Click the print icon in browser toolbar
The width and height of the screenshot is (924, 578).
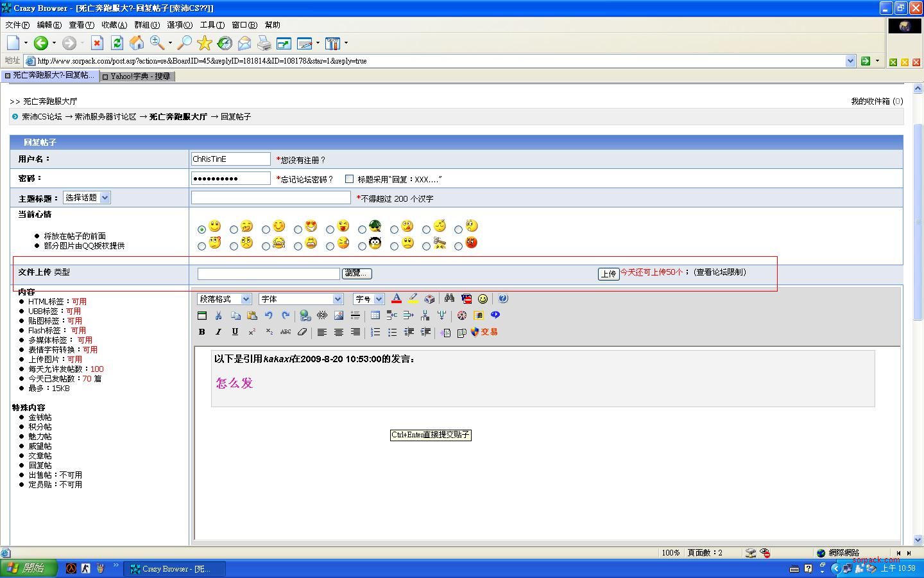click(264, 43)
